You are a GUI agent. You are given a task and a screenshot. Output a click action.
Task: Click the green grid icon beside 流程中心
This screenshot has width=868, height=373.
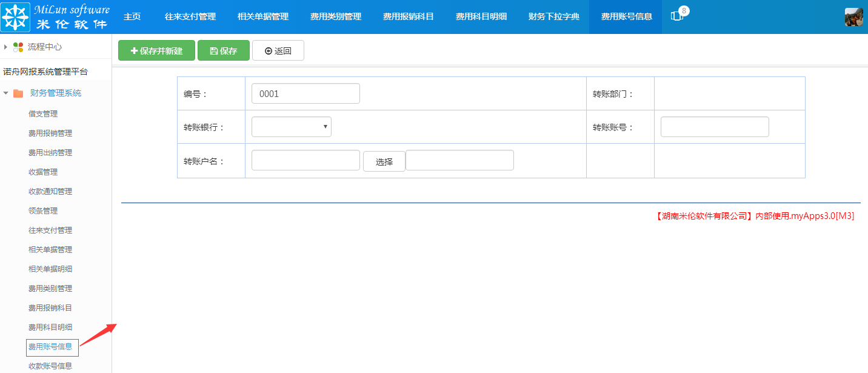[19, 45]
